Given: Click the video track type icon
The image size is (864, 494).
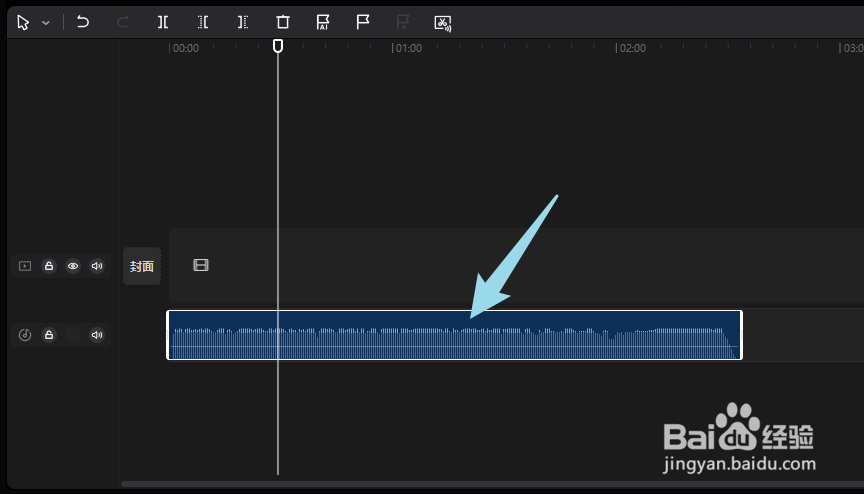Looking at the screenshot, I should [x=25, y=266].
